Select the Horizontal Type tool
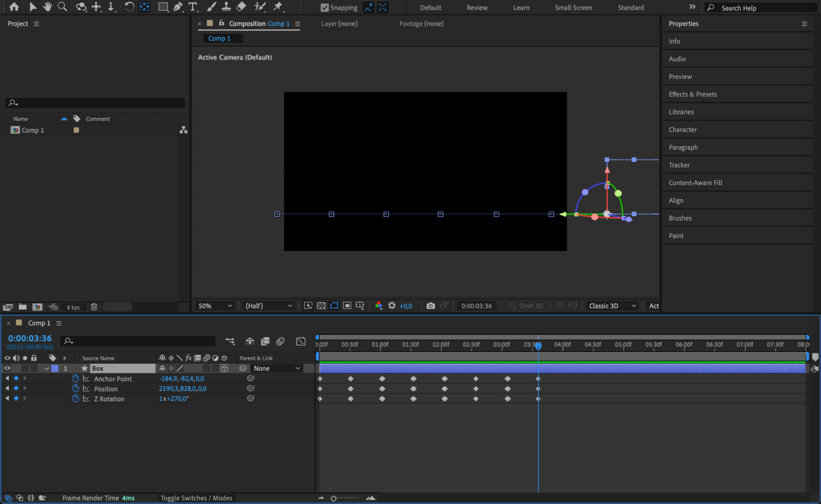The width and height of the screenshot is (821, 504). click(192, 7)
